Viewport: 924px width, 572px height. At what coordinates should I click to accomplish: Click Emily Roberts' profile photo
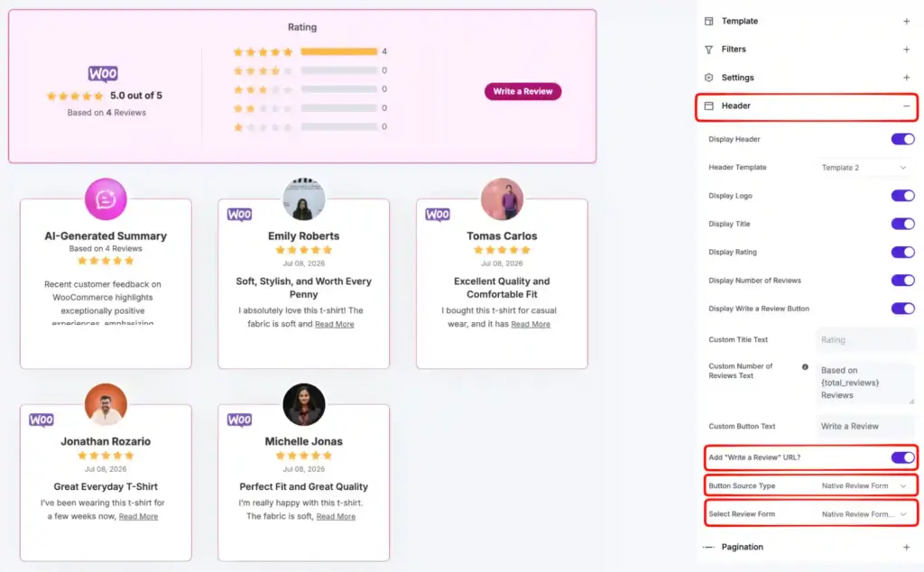coord(304,199)
